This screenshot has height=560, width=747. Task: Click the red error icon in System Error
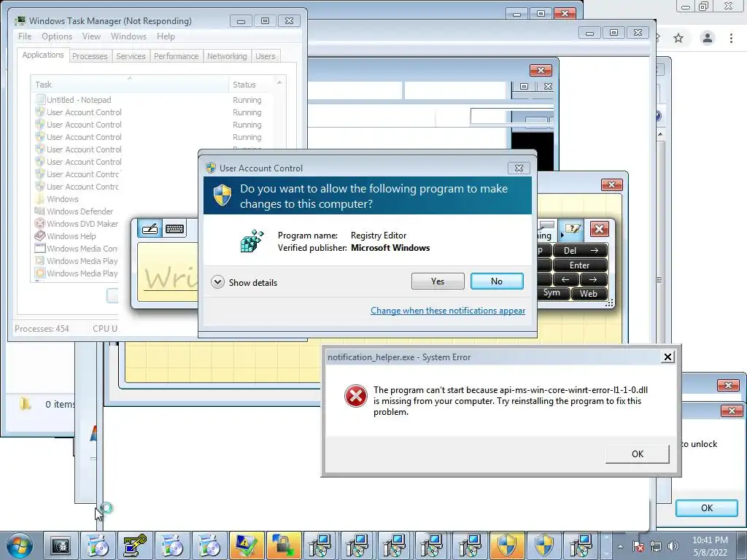point(356,396)
